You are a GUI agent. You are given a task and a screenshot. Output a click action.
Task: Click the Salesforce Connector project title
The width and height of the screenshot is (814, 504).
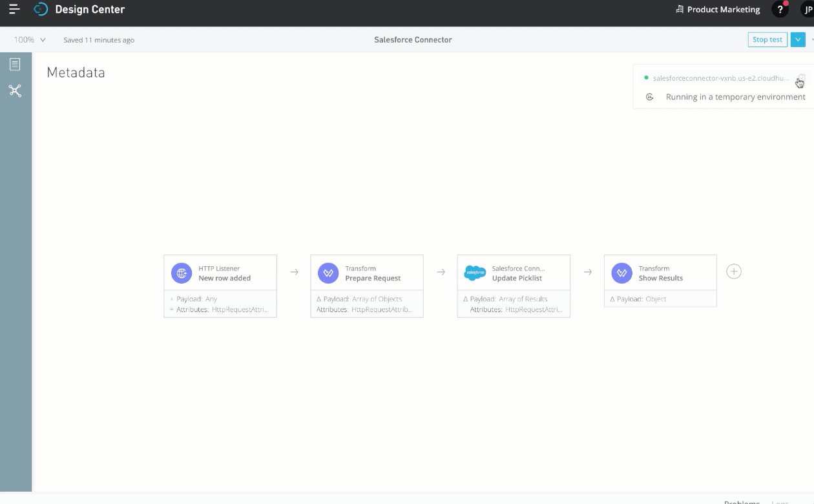pos(413,39)
